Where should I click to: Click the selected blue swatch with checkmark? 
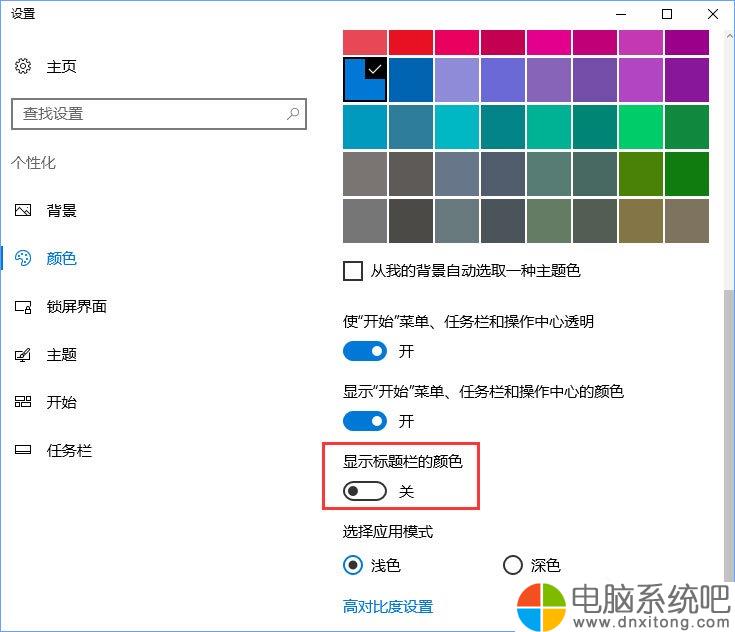click(x=365, y=80)
